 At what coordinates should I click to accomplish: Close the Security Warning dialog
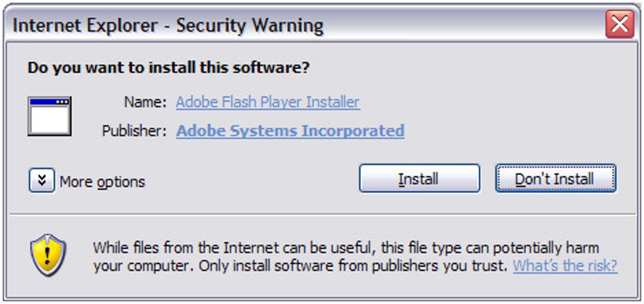(619, 24)
